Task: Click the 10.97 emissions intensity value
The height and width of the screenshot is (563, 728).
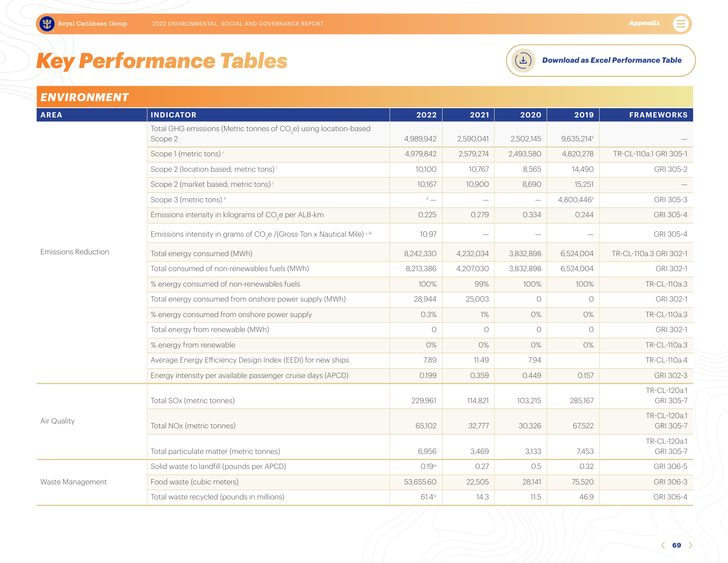Action: click(428, 234)
